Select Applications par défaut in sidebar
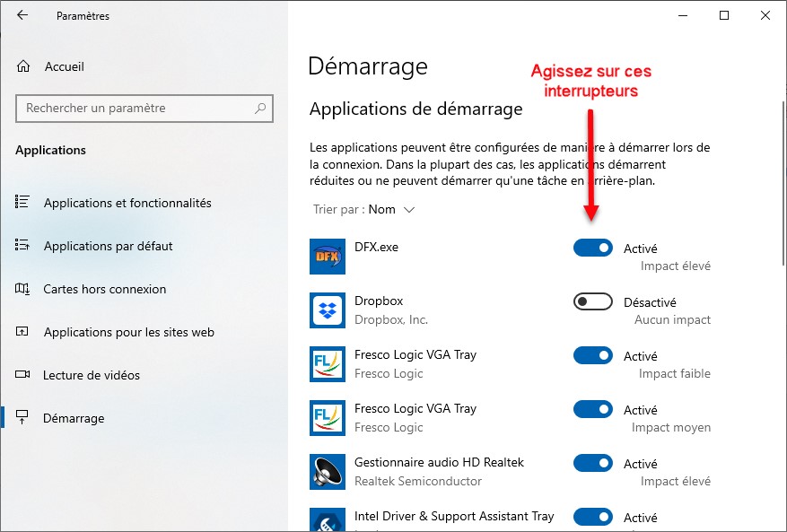This screenshot has width=787, height=532. [x=108, y=246]
